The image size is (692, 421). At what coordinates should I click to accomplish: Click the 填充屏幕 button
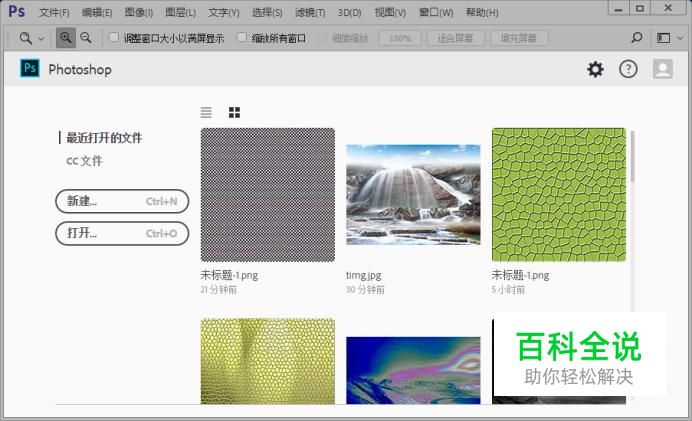pos(519,38)
